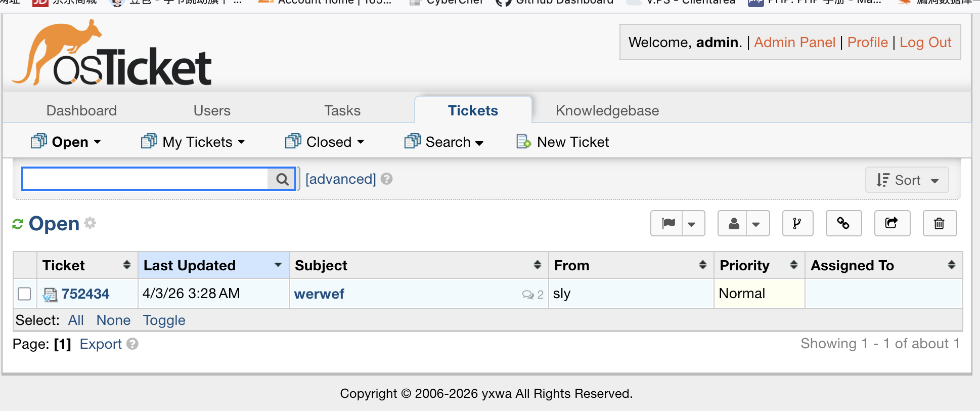Image resolution: width=980 pixels, height=411 pixels.
Task: Go to the Dashboard tab
Action: [x=81, y=111]
